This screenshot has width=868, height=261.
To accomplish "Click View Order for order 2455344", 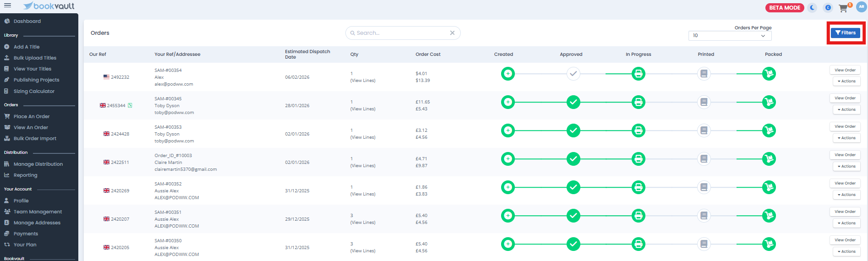I will click(845, 98).
